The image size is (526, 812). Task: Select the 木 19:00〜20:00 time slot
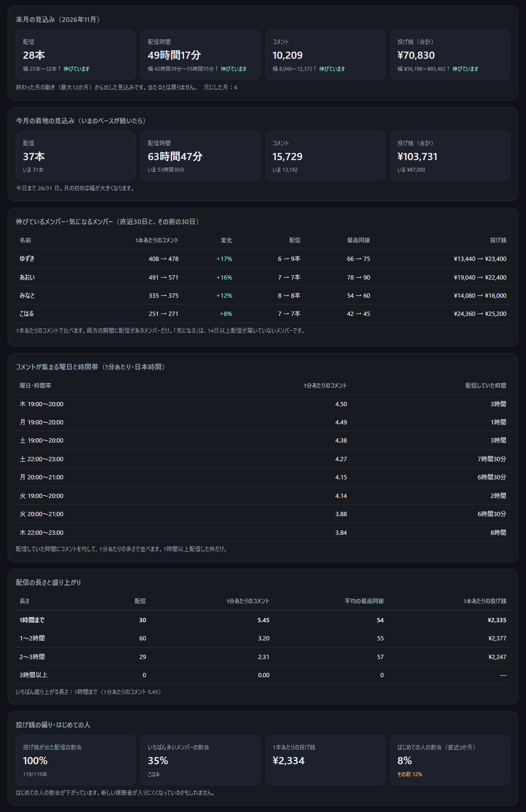tap(42, 404)
